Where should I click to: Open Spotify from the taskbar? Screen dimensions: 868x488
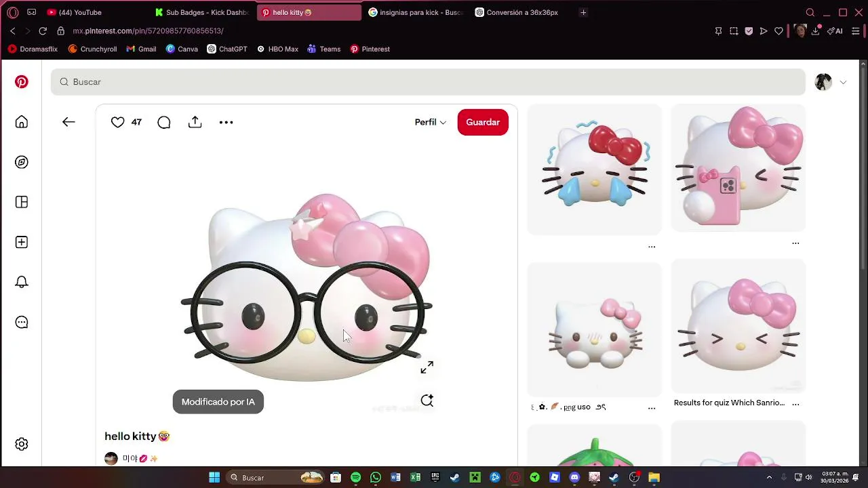355,477
